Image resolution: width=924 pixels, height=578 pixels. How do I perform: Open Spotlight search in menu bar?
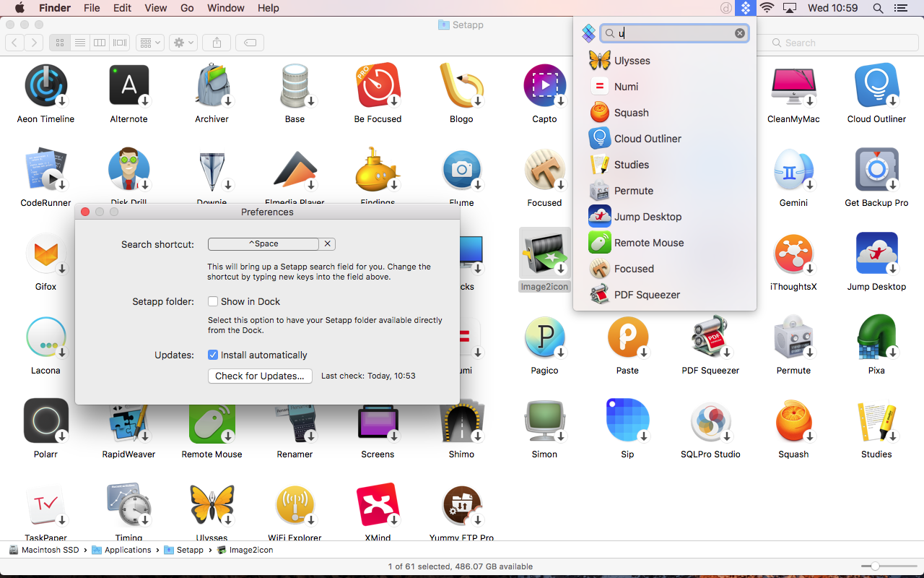pyautogui.click(x=878, y=8)
